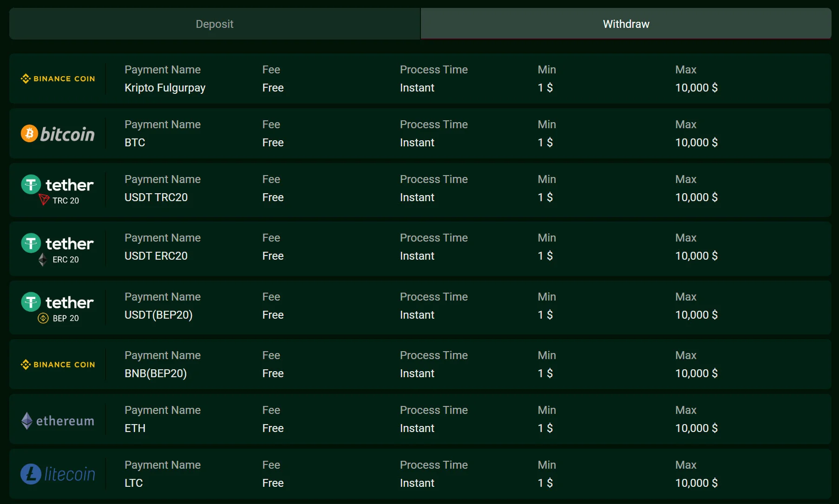The image size is (839, 504).
Task: Select the LTC payment name
Action: click(134, 483)
